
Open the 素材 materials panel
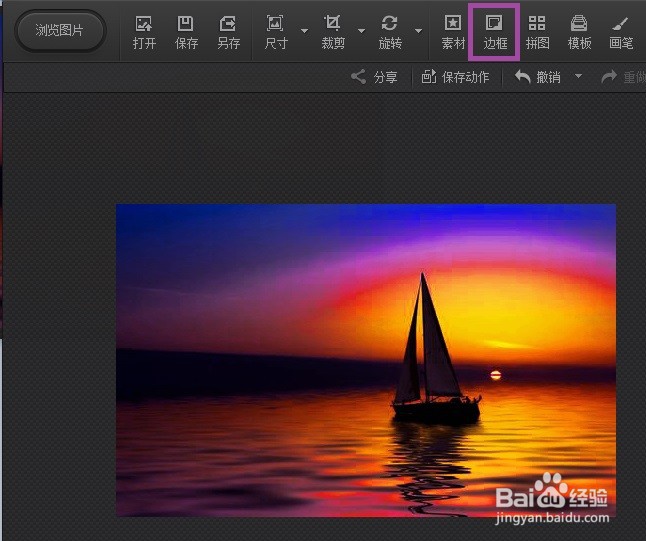point(453,33)
